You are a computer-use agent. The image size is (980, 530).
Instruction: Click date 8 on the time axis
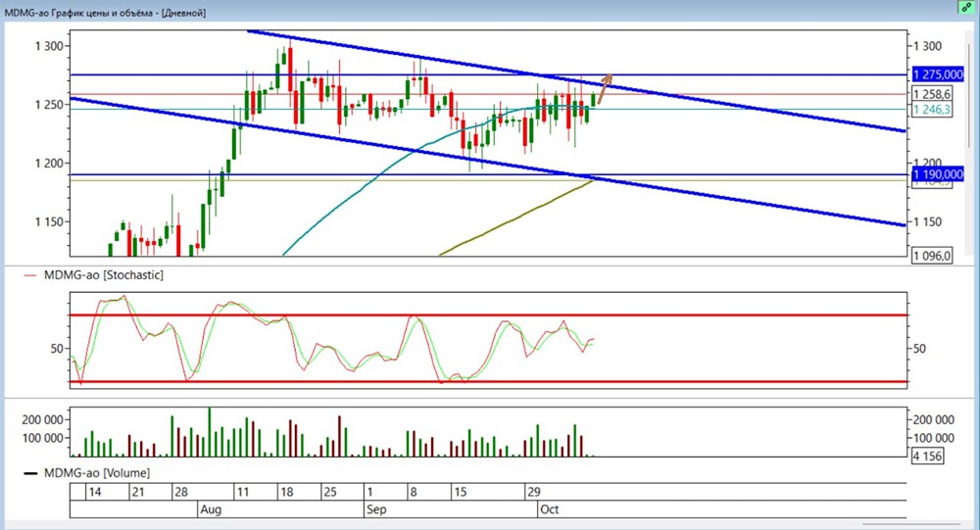pyautogui.click(x=414, y=492)
